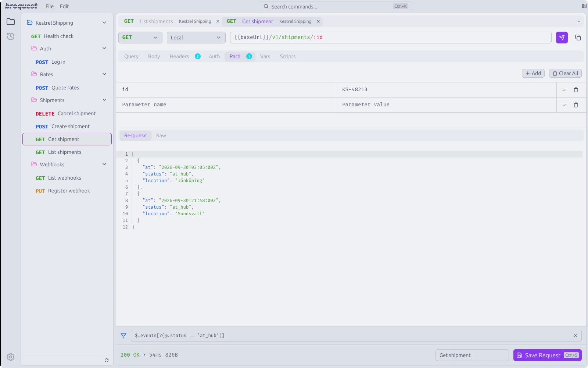The image size is (588, 368).
Task: Send the request with the paper plane button
Action: [x=562, y=38]
